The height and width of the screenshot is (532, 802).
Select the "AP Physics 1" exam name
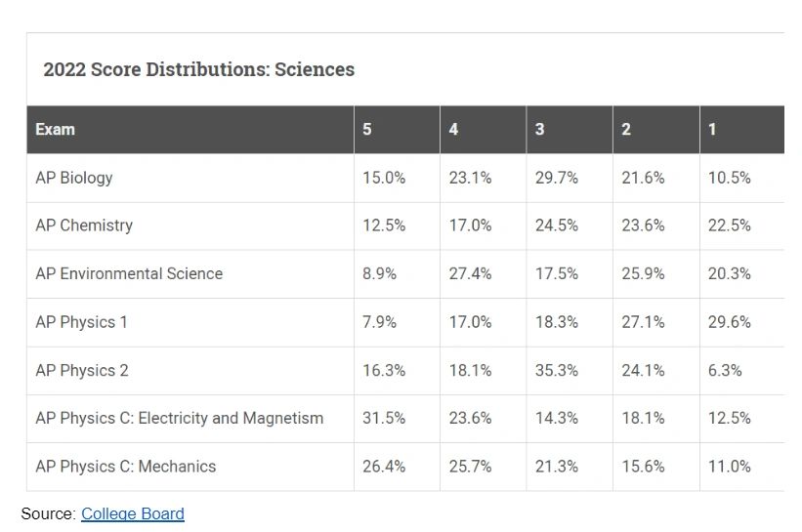coord(81,322)
